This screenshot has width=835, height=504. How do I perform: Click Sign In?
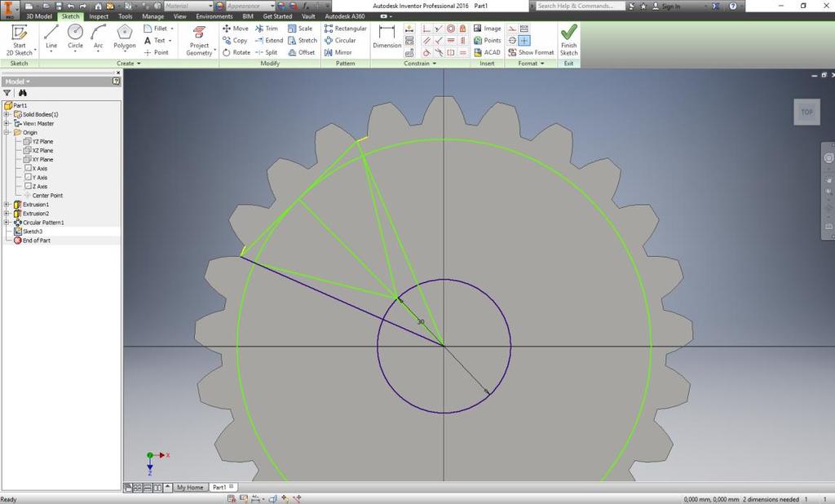(x=666, y=6)
